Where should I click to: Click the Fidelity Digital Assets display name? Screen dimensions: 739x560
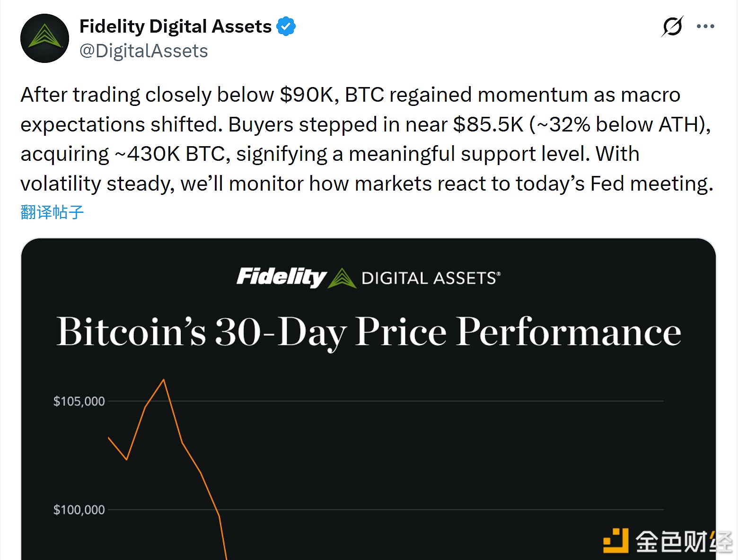(x=175, y=26)
